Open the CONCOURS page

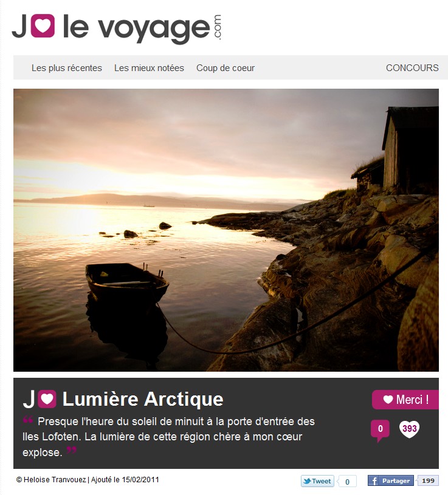click(412, 68)
